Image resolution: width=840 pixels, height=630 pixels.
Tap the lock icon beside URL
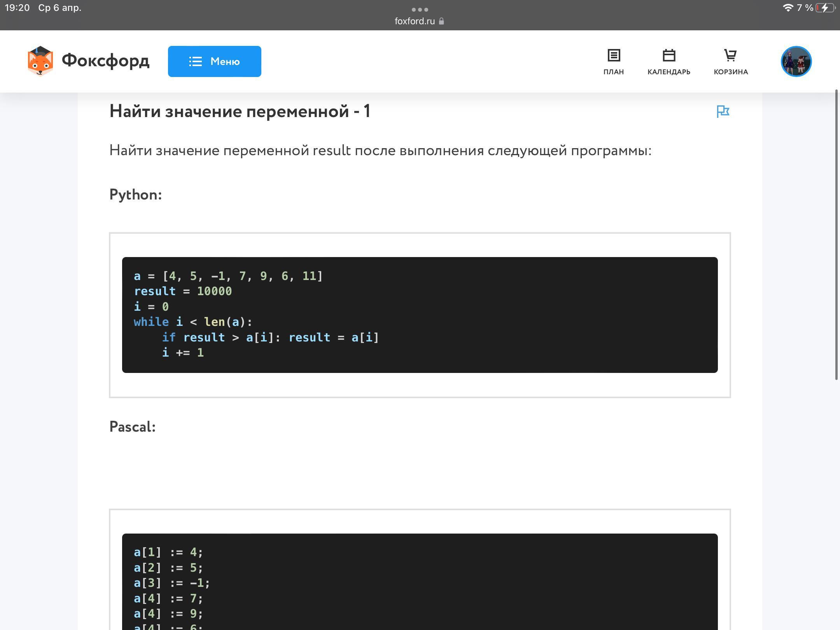click(x=441, y=21)
